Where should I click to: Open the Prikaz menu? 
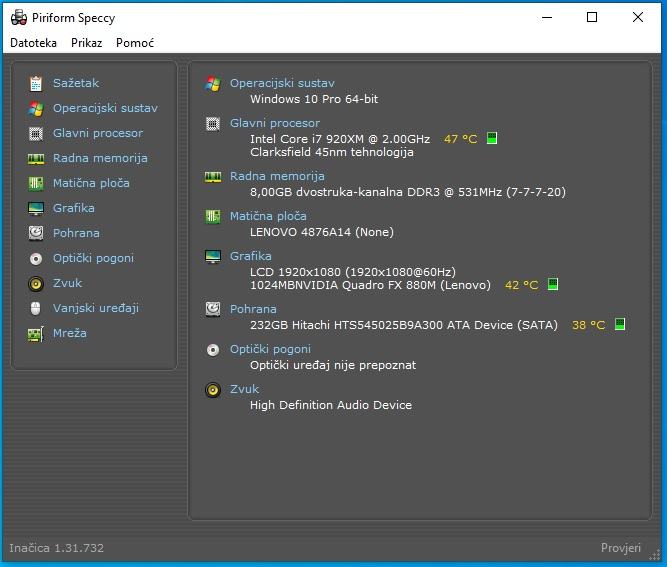coord(86,43)
